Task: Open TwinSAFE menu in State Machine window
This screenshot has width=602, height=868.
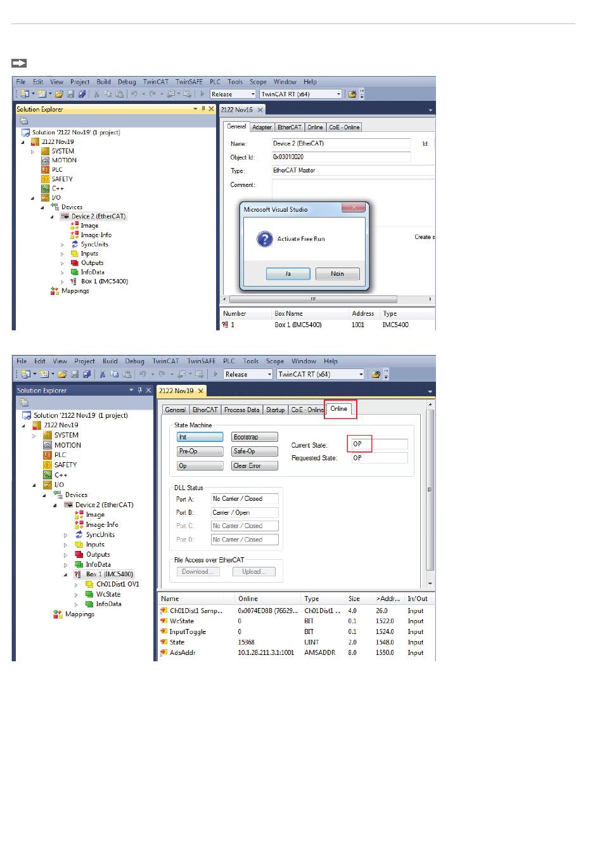Action: 201,361
